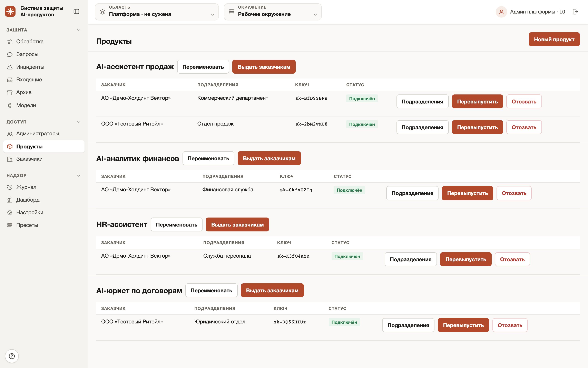Click Коммерческий департамент cell

point(233,98)
